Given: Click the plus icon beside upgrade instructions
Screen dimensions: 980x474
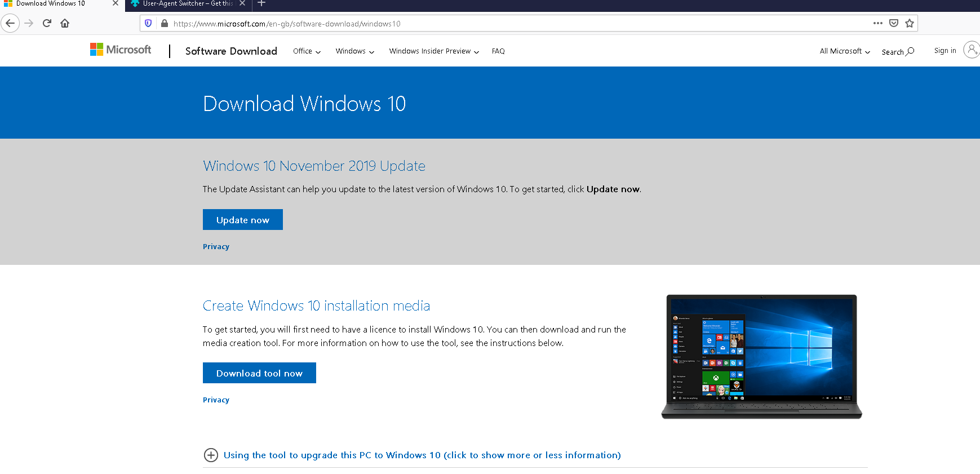Looking at the screenshot, I should pos(211,455).
